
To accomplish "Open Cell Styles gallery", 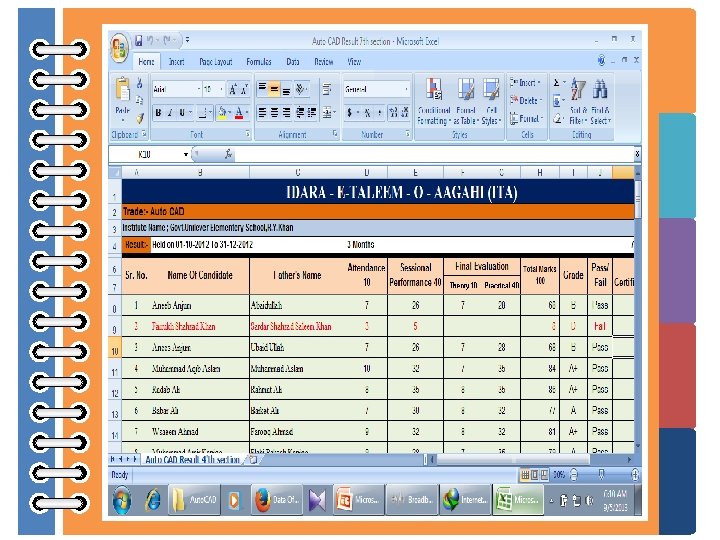I will point(491,101).
